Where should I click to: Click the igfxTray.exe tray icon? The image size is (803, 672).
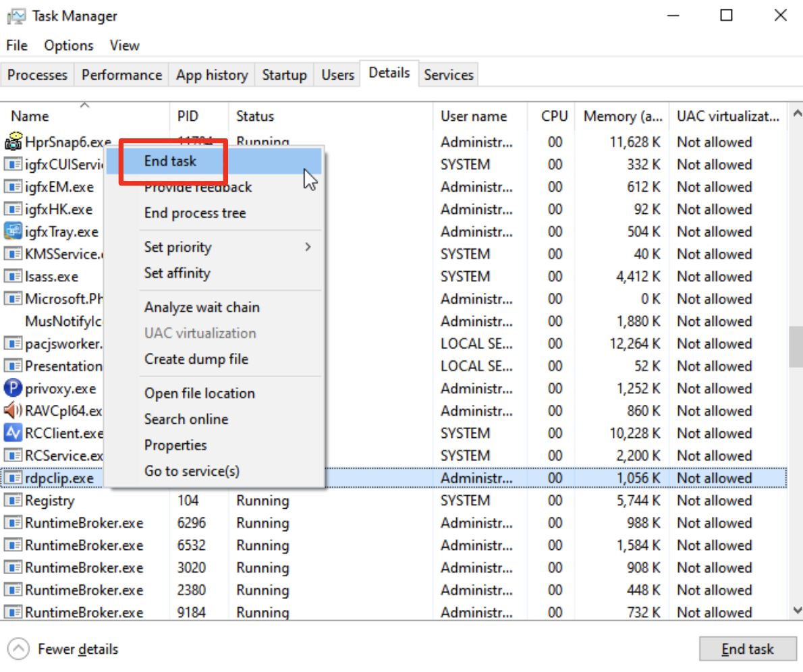pos(13,231)
